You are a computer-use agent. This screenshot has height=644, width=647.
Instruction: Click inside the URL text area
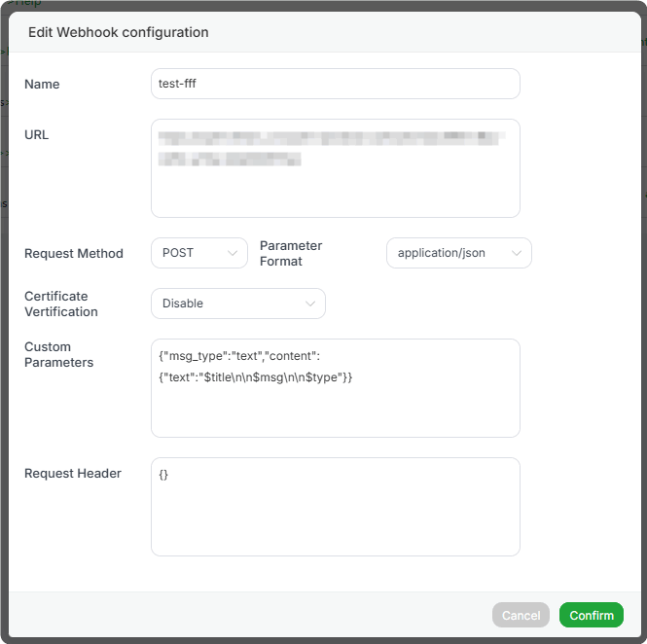click(335, 168)
